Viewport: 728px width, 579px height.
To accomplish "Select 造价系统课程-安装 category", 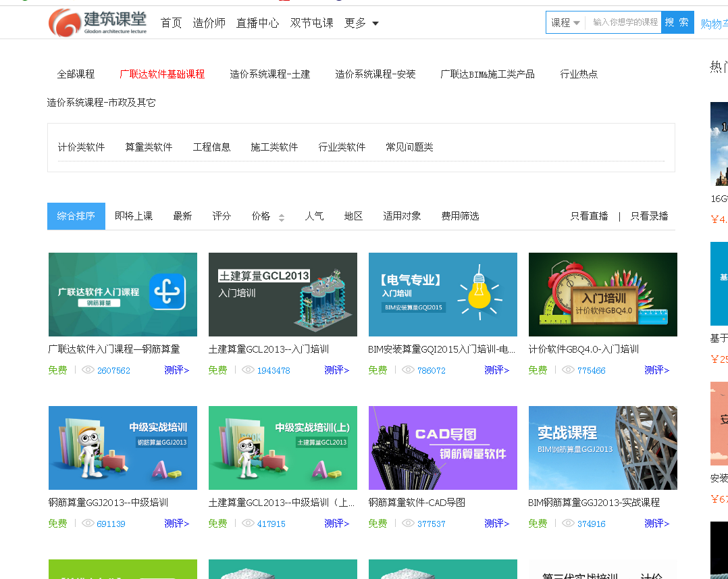I will [375, 74].
